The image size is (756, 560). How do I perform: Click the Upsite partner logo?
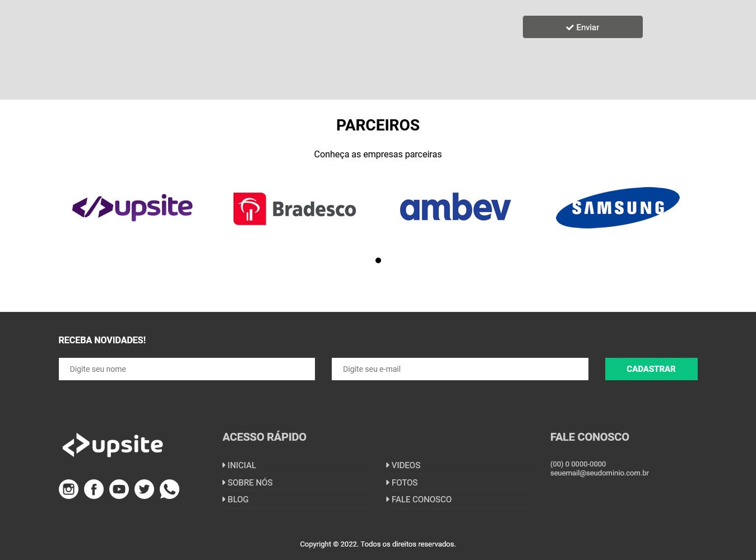coord(132,207)
